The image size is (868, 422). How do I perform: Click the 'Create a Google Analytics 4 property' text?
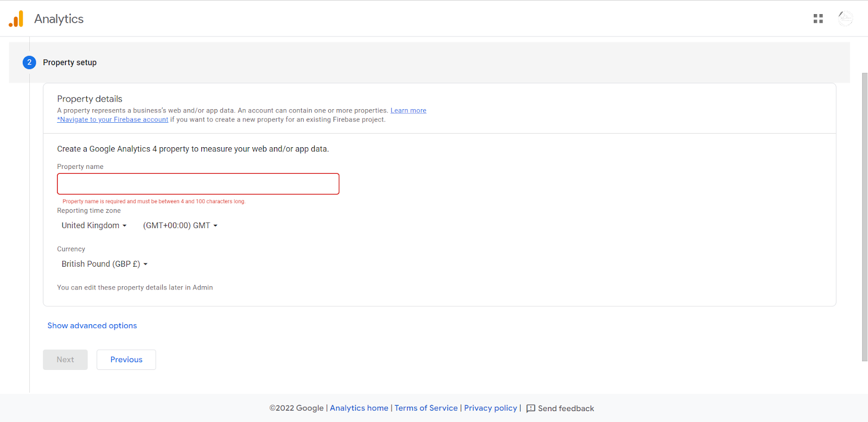(193, 149)
